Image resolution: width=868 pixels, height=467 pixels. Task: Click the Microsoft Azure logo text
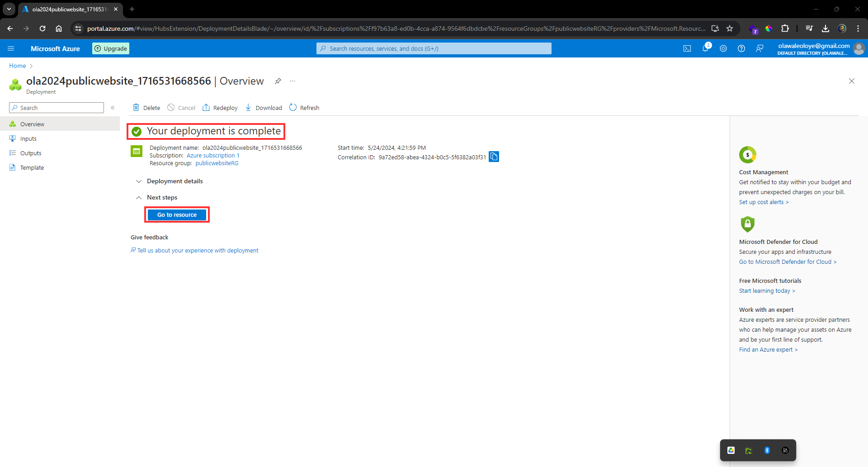pos(55,48)
